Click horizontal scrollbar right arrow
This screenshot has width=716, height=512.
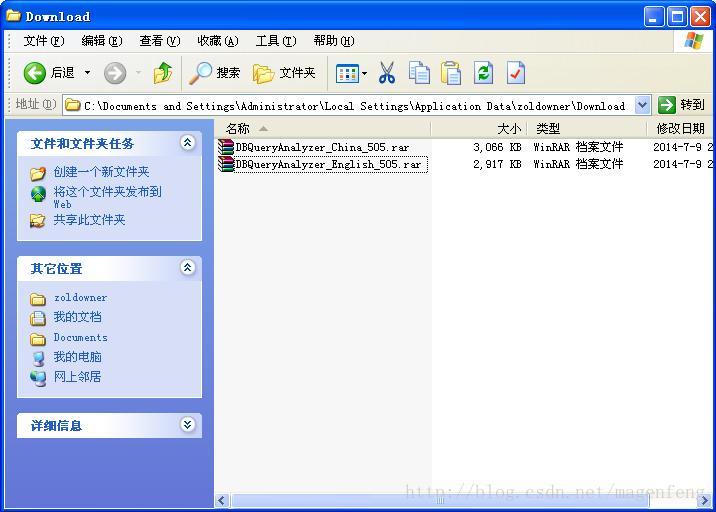click(704, 501)
